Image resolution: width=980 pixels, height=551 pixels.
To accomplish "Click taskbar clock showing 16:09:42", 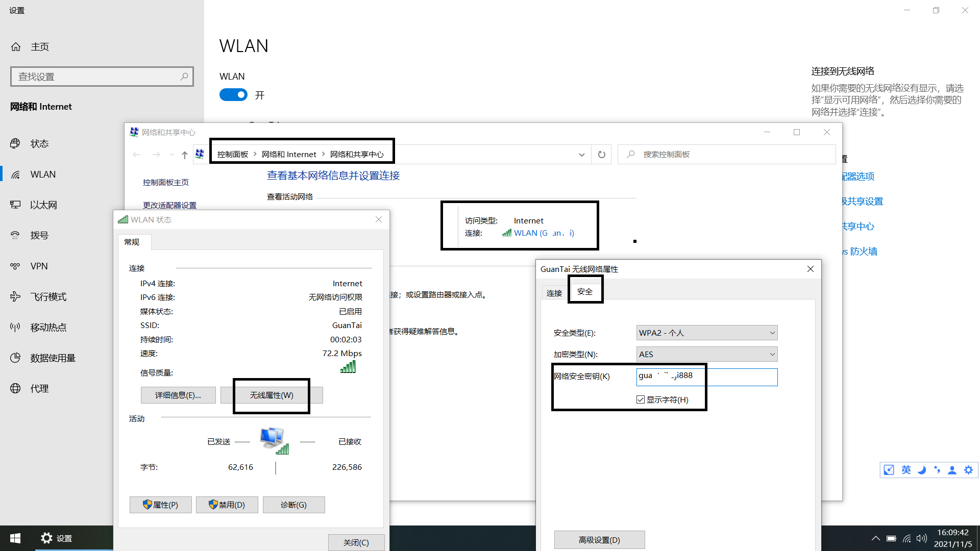I will pyautogui.click(x=953, y=538).
